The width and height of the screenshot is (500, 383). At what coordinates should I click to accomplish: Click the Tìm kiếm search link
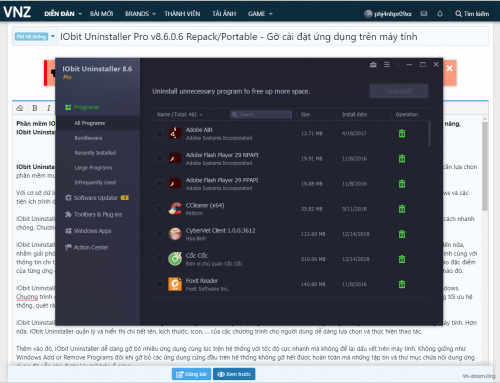click(472, 14)
